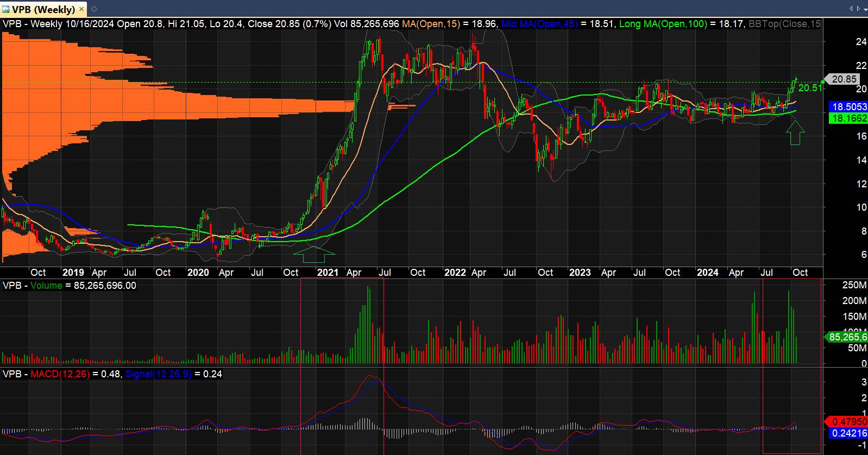The width and height of the screenshot is (868, 455).
Task: Close the VPB (Weekly) chart tab
Action: 81,9
